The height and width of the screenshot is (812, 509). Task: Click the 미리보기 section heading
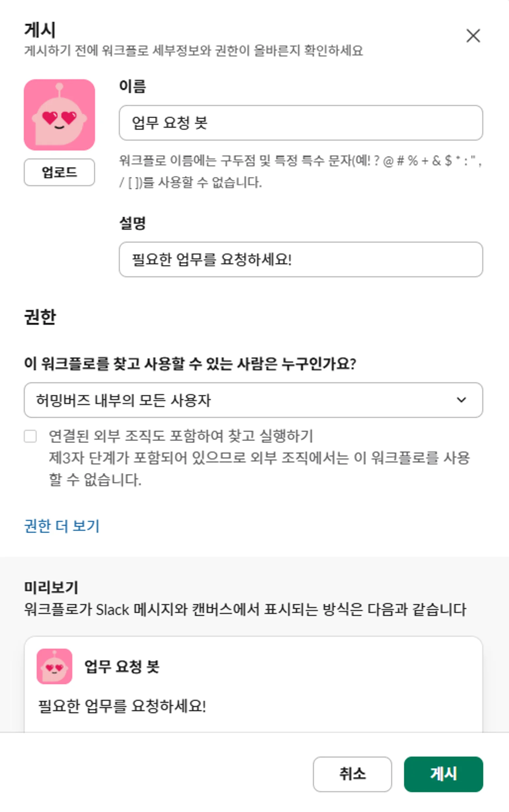pos(51,588)
